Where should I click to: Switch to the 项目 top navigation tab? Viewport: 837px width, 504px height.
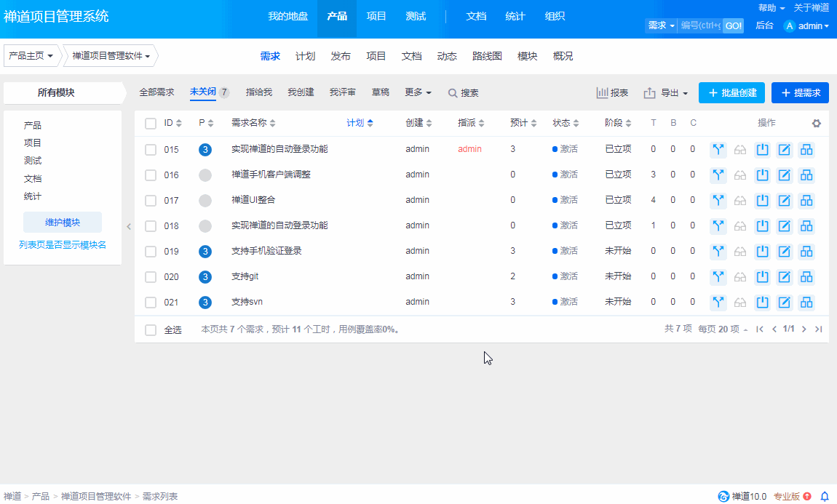376,16
